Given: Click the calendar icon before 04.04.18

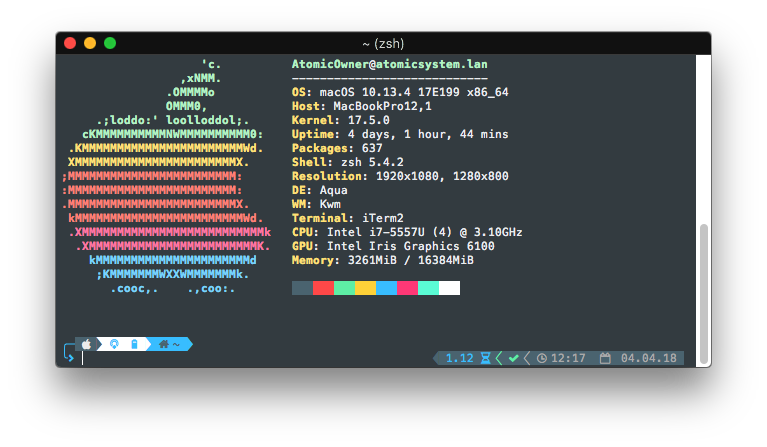Looking at the screenshot, I should [605, 358].
